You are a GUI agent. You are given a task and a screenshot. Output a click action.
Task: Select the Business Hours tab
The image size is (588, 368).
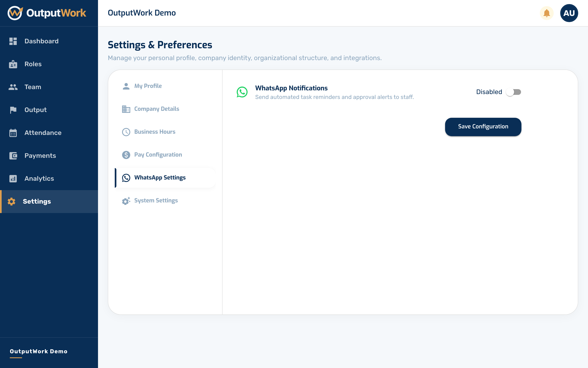[x=165, y=132]
